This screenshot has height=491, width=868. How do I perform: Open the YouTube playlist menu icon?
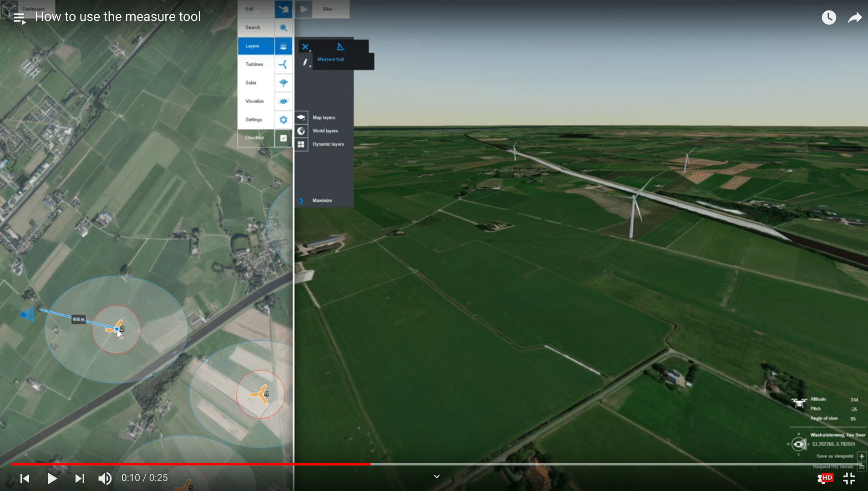pos(19,19)
